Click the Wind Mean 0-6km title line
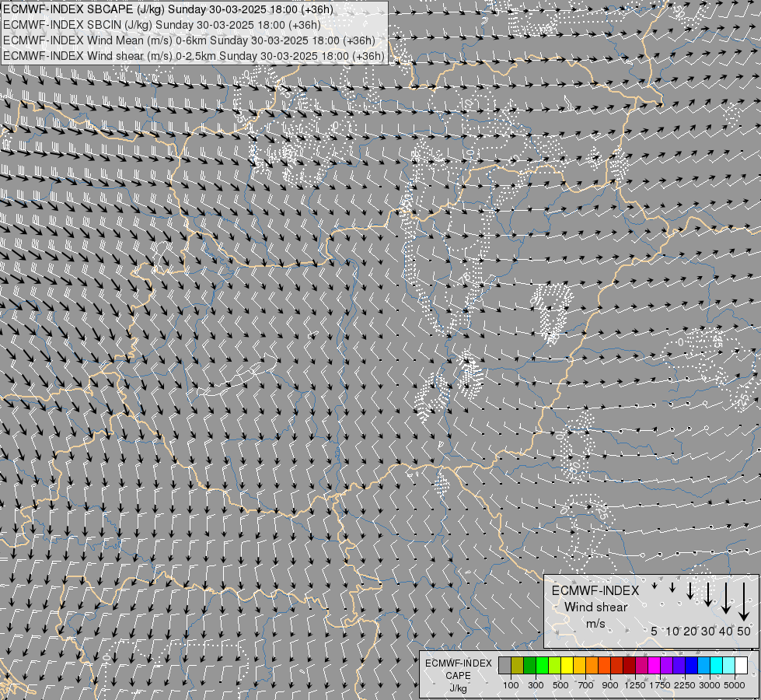This screenshot has height=700, width=761. [190, 40]
